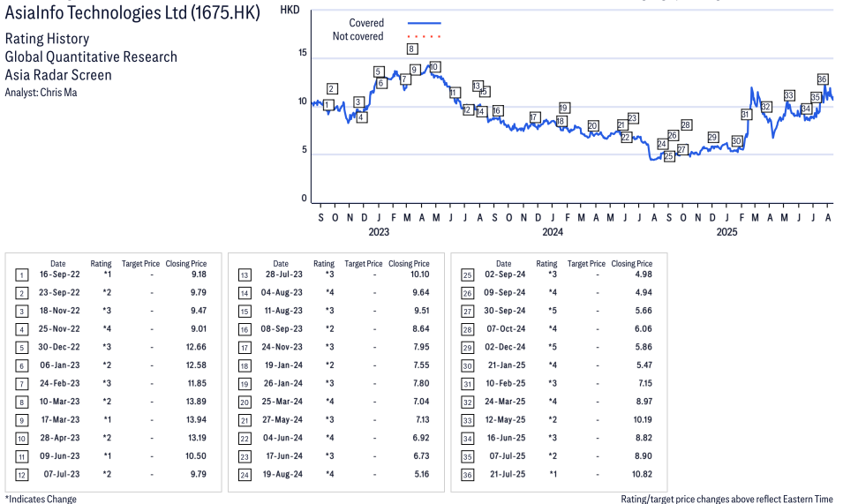
Task: Click the date 19-Aug-24
Action: pos(282,474)
